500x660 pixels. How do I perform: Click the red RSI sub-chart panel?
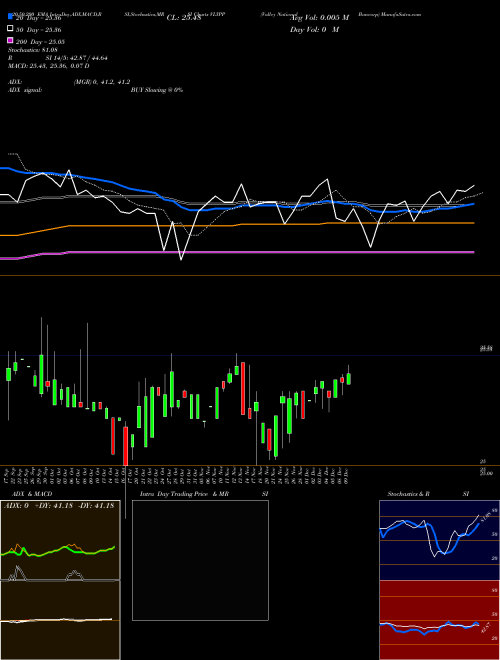(x=439, y=620)
